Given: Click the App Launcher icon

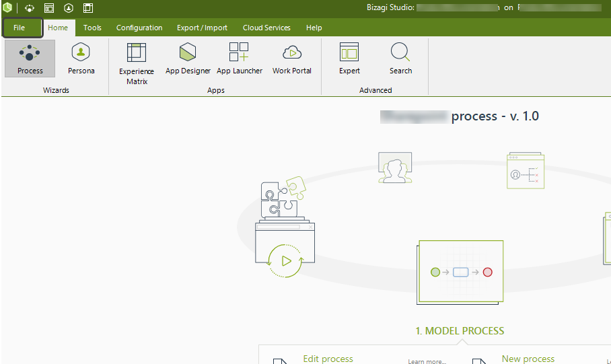Looking at the screenshot, I should 239,59.
